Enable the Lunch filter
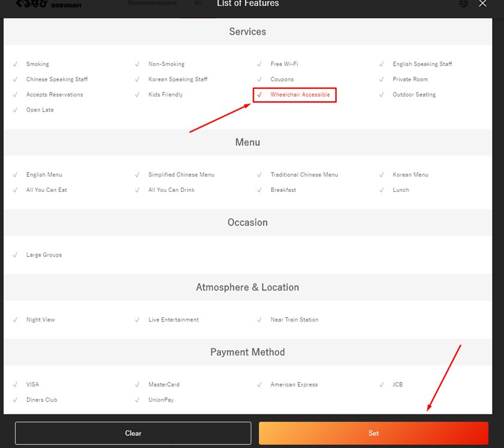This screenshot has height=448, width=504. pyautogui.click(x=394, y=190)
